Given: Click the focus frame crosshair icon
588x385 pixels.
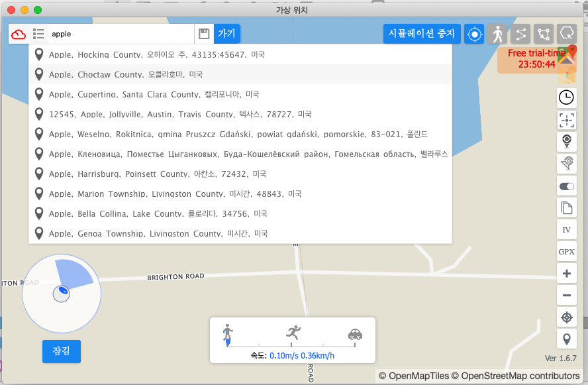Looking at the screenshot, I should 566,120.
